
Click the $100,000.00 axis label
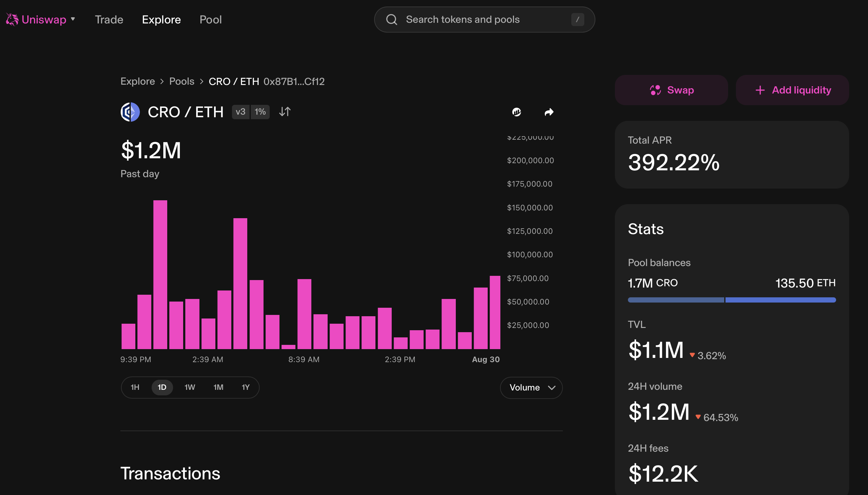coord(530,255)
